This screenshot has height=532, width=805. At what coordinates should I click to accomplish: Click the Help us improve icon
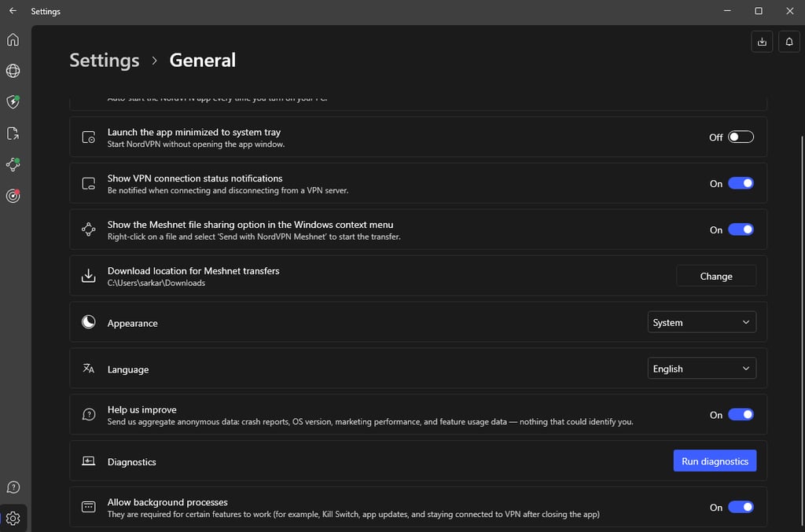point(88,414)
